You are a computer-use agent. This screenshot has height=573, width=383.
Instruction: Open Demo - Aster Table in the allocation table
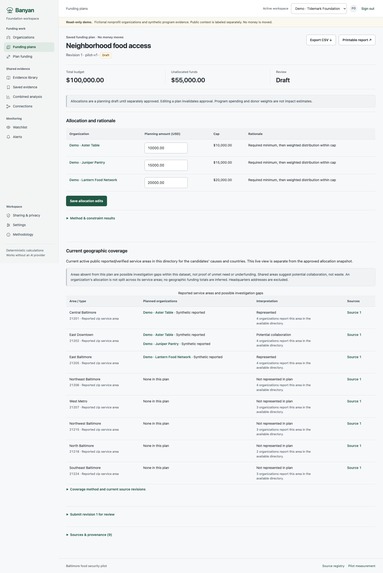84,145
